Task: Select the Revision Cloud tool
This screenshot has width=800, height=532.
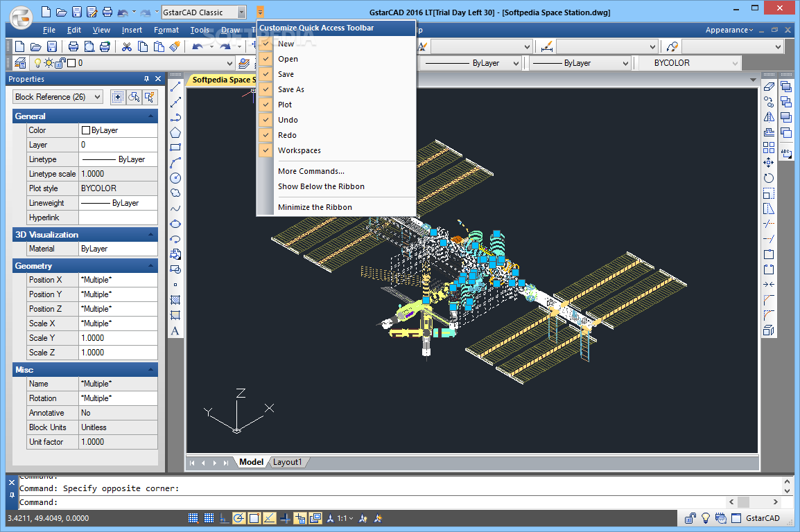Action: (175, 193)
